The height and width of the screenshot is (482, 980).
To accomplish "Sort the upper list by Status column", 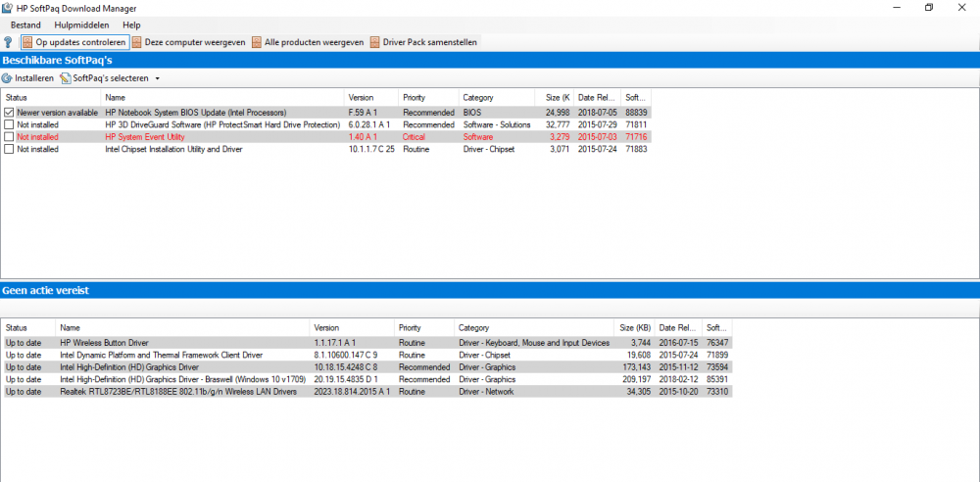I will tap(51, 98).
